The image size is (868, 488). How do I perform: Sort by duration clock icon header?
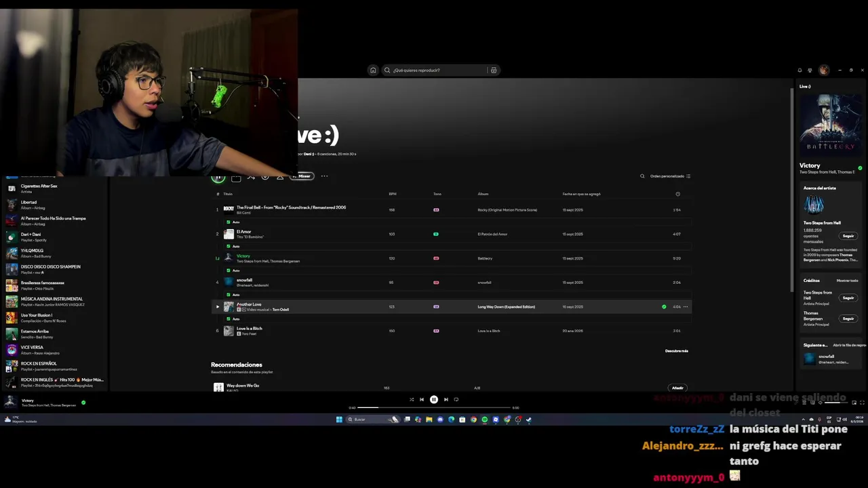click(677, 194)
